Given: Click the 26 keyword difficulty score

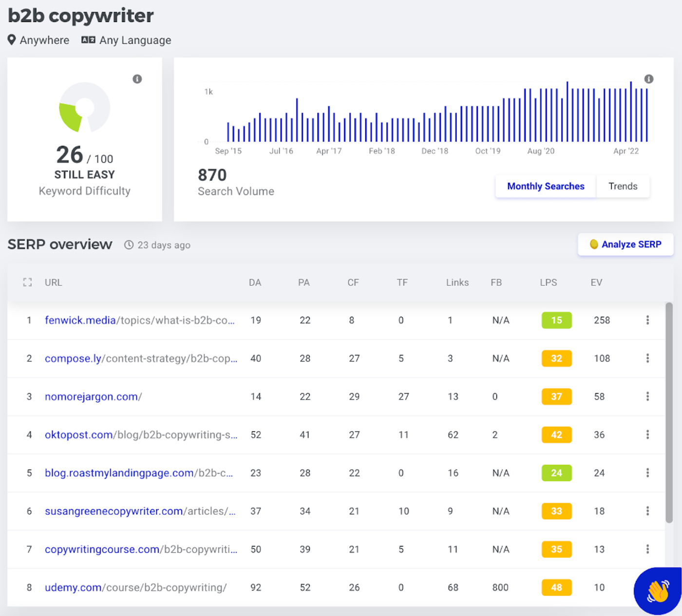Looking at the screenshot, I should 70,155.
